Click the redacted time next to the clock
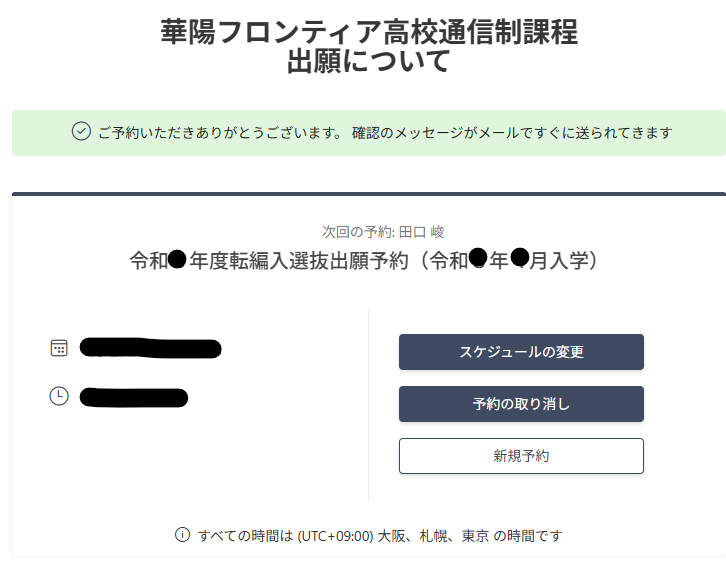The width and height of the screenshot is (726, 576). coord(134,397)
